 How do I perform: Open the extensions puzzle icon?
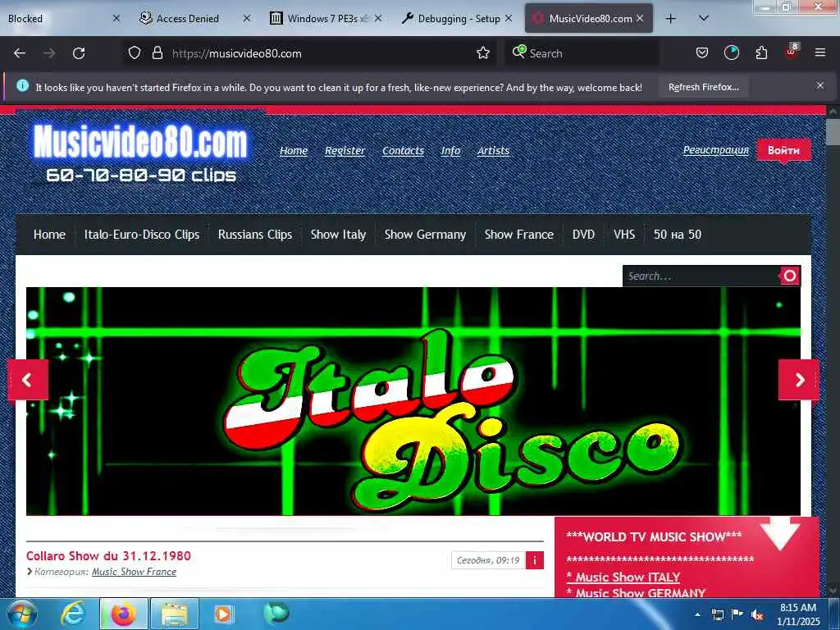pos(761,53)
